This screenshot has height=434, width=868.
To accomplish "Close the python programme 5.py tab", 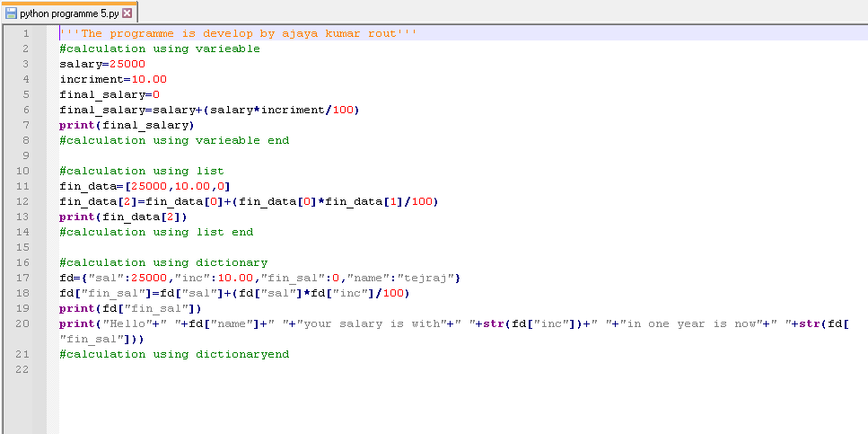I will (x=127, y=13).
